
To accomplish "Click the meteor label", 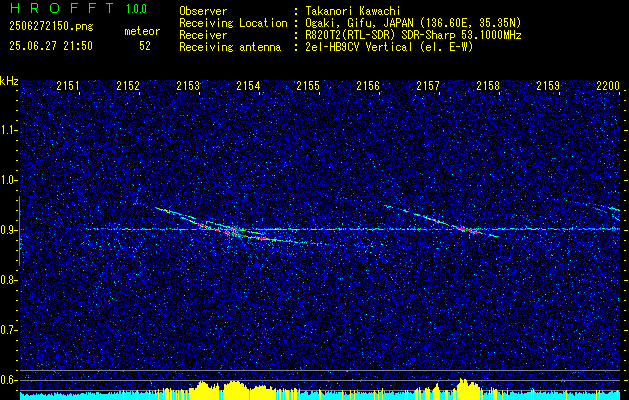I will coord(142,32).
